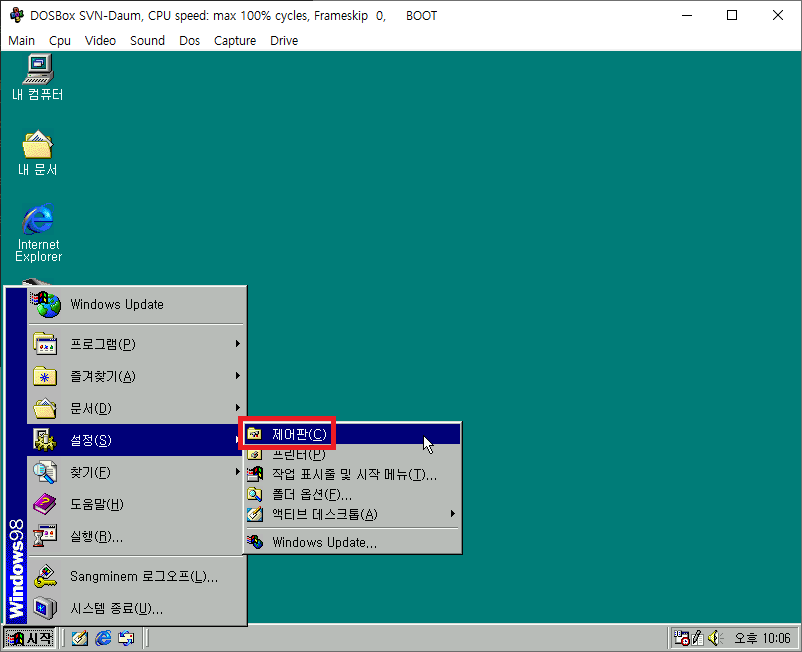Click the 시작 Start button
Image resolution: width=802 pixels, height=652 pixels.
click(x=30, y=638)
